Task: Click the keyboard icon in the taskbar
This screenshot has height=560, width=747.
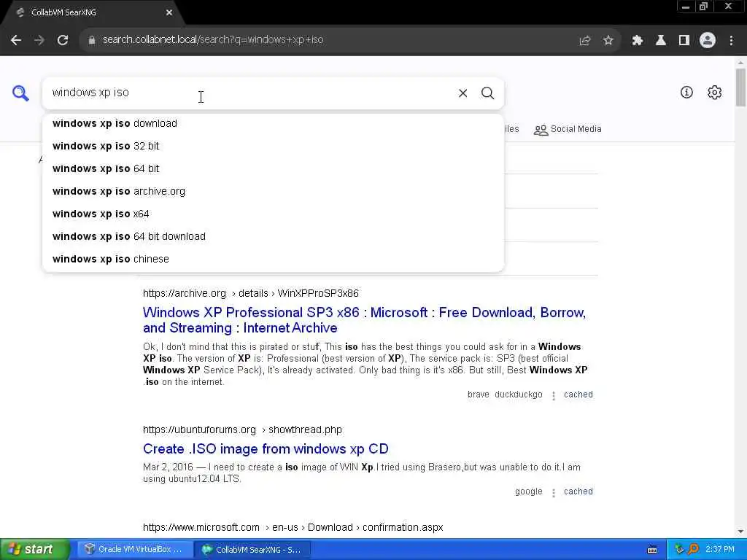Action: click(x=652, y=550)
